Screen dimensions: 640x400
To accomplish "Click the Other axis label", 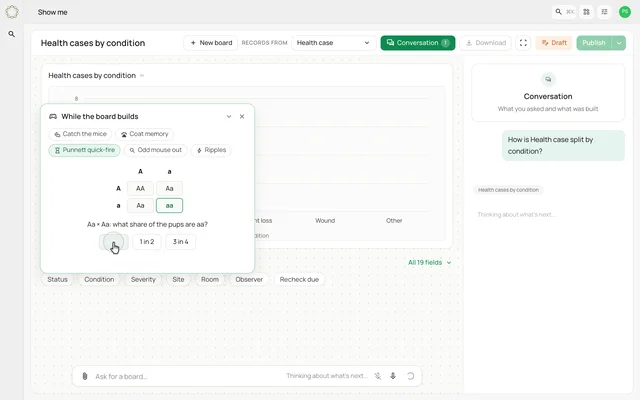I will (x=394, y=220).
